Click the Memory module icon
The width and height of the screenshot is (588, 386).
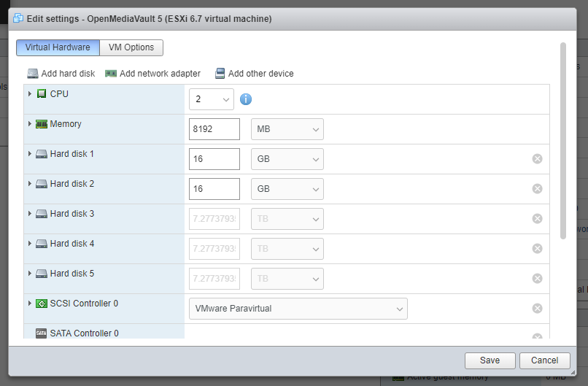[42, 124]
